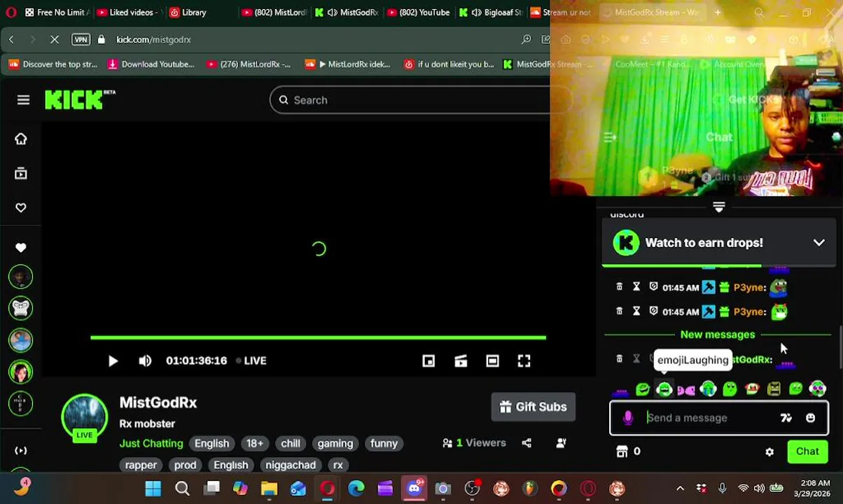The image size is (843, 504).
Task: Open the Browse icon in Kick sidebar
Action: pos(21,173)
